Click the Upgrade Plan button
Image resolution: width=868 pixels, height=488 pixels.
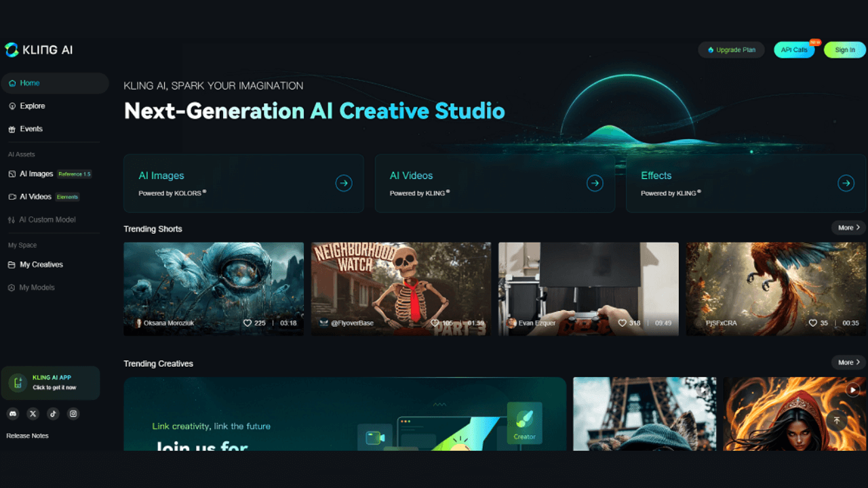point(731,50)
